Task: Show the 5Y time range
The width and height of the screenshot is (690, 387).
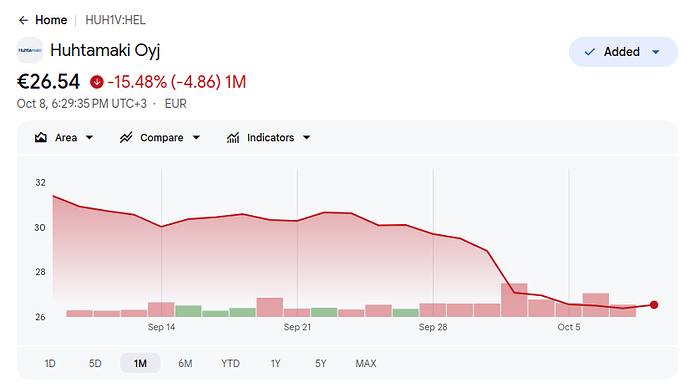Action: (x=321, y=363)
